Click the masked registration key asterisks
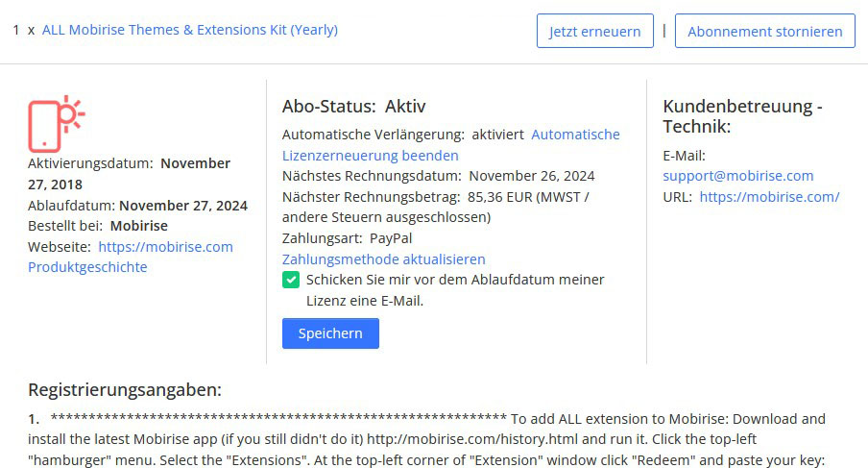Screen dimensions: 868x468 tap(277, 419)
